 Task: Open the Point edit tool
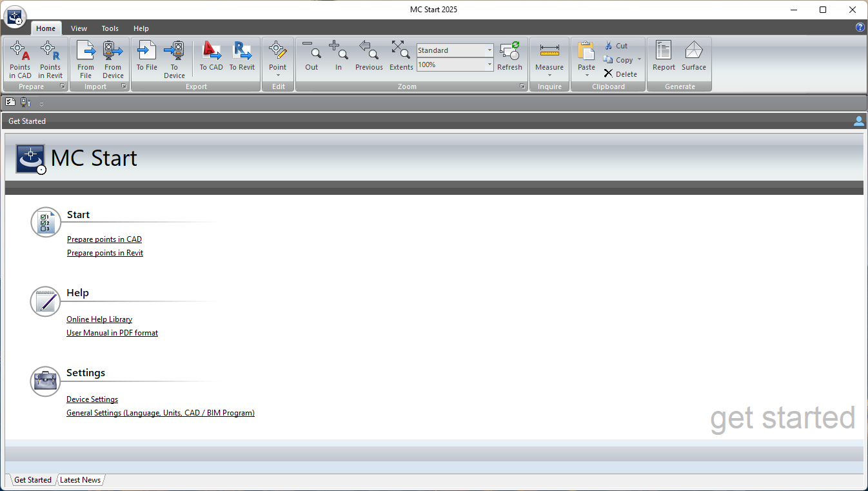click(278, 55)
